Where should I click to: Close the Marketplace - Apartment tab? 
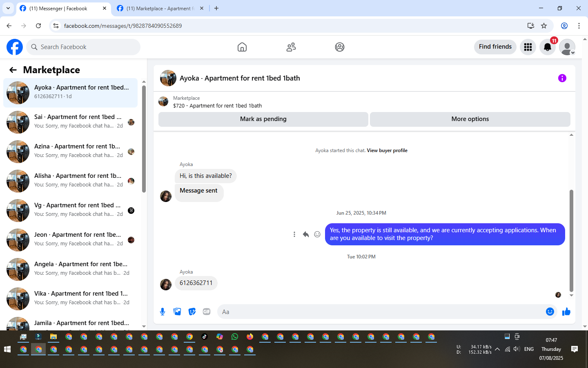[202, 8]
